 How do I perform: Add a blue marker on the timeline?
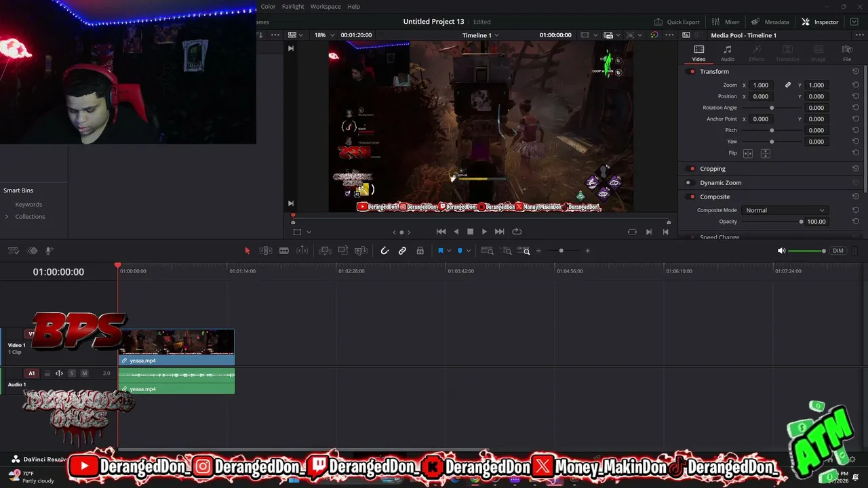pos(460,251)
